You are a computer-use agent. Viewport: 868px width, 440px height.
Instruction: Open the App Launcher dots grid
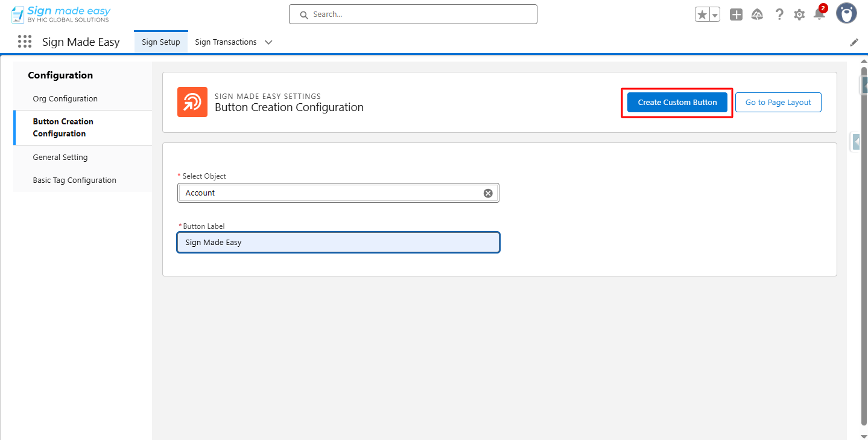point(25,42)
